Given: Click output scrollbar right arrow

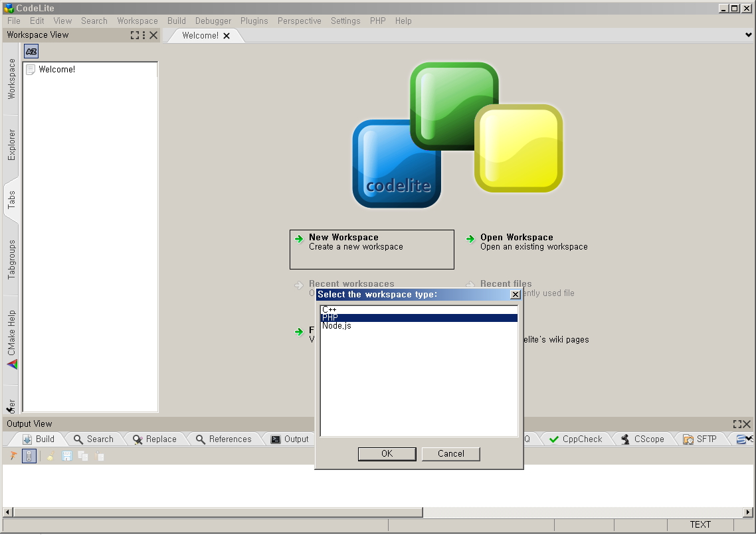Looking at the screenshot, I should [x=748, y=512].
